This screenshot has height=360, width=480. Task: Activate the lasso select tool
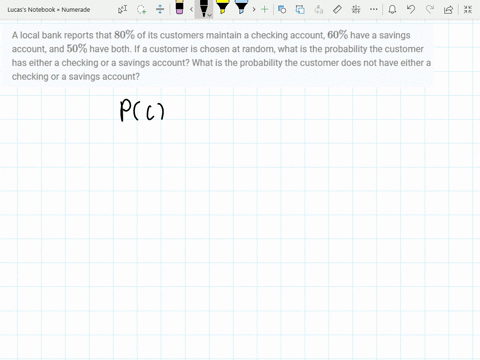pos(141,9)
